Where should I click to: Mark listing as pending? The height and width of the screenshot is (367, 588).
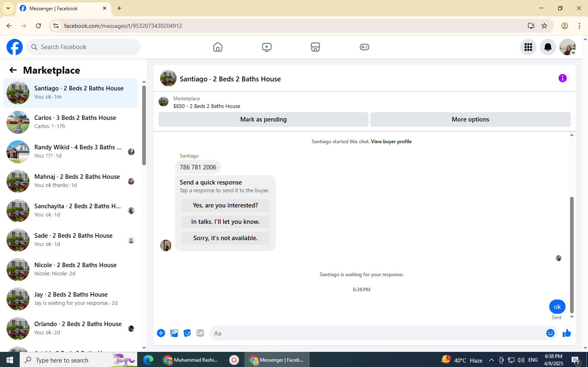[264, 119]
